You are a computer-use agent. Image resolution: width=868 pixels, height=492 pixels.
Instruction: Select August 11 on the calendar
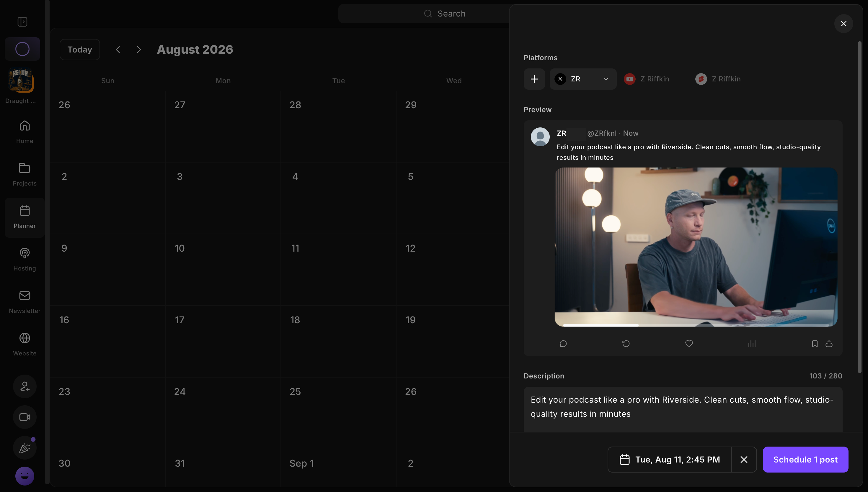pos(338,270)
